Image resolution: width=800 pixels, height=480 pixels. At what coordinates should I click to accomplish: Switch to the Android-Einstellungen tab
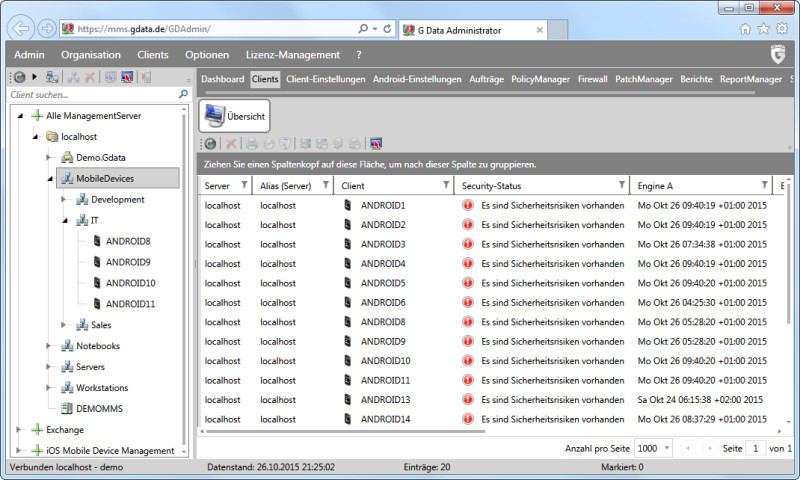point(417,79)
